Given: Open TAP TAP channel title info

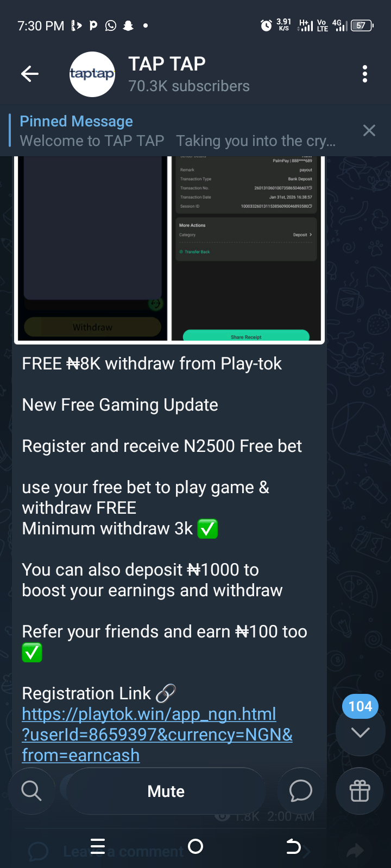Looking at the screenshot, I should point(167,64).
